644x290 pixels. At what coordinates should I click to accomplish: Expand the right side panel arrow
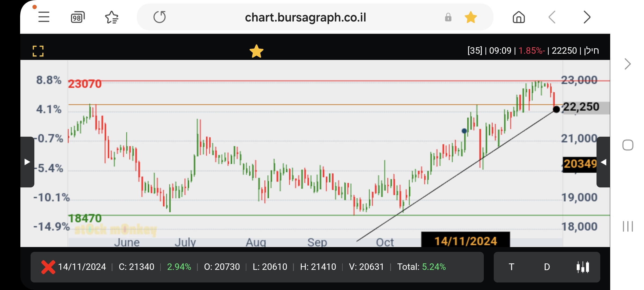[603, 162]
